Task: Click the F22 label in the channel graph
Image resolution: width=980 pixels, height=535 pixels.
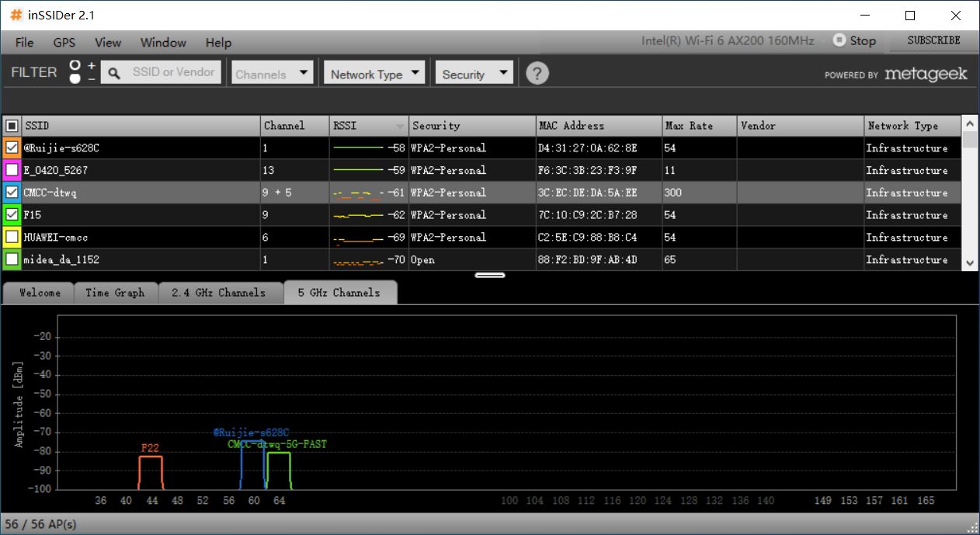Action: pyautogui.click(x=151, y=448)
